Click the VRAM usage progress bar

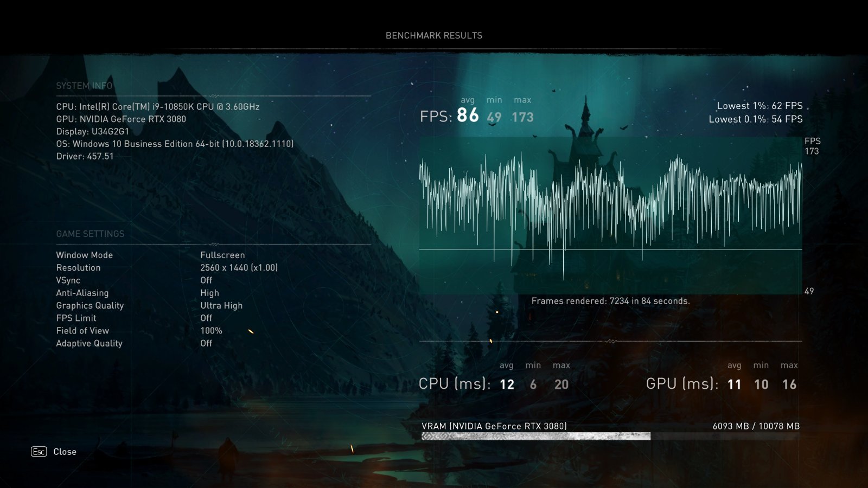[611, 436]
